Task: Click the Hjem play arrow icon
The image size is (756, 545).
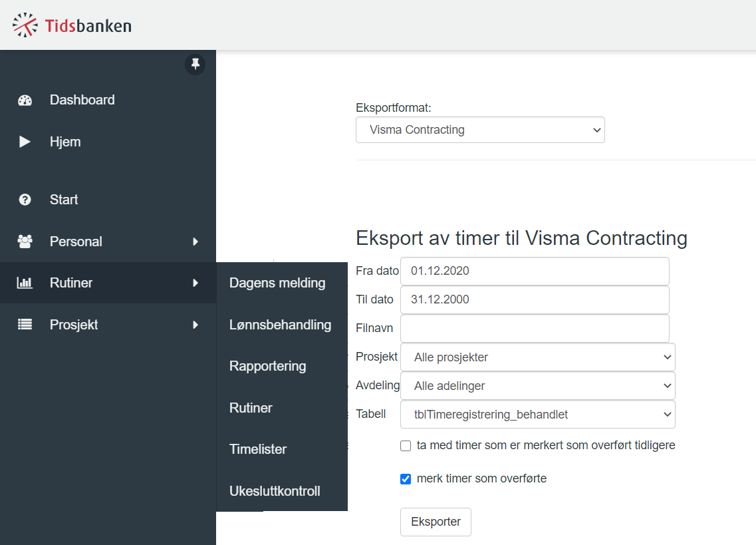Action: click(25, 142)
